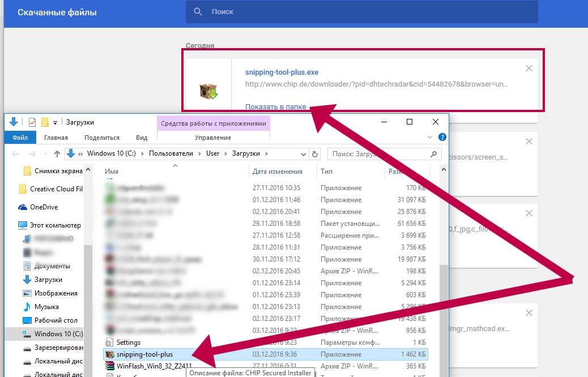Open the quick access toolbar customize dropdown
Viewport: 588px width, 377px height.
[55, 122]
